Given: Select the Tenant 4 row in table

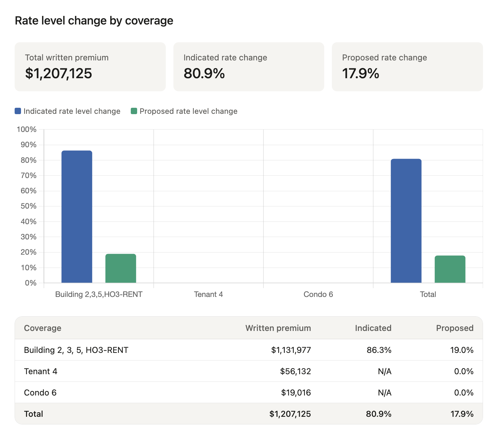Looking at the screenshot, I should coord(248,371).
